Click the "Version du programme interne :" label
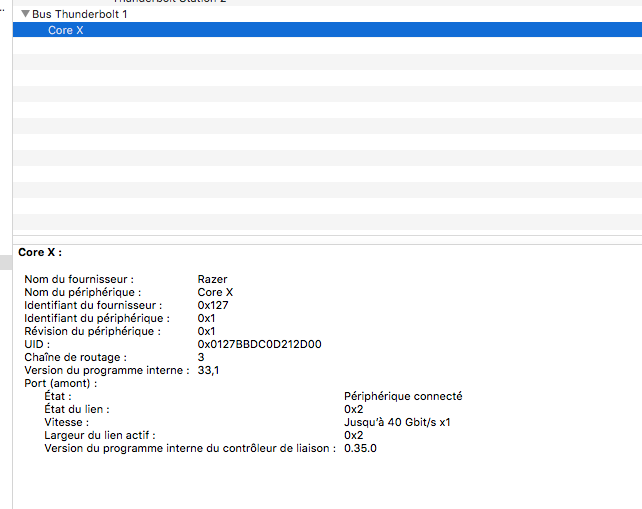642x509 pixels. [x=107, y=370]
